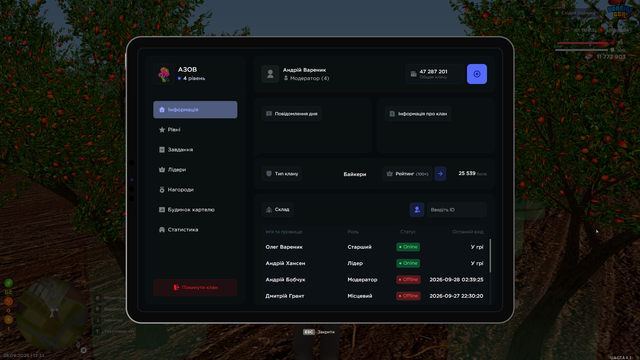
Task: Select the Дмитрій Грант member row
Action: [x=374, y=296]
